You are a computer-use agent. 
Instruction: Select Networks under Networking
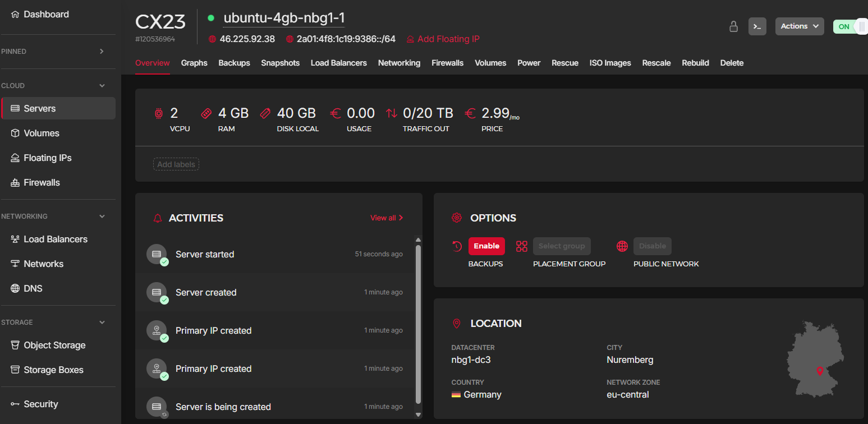click(x=44, y=264)
